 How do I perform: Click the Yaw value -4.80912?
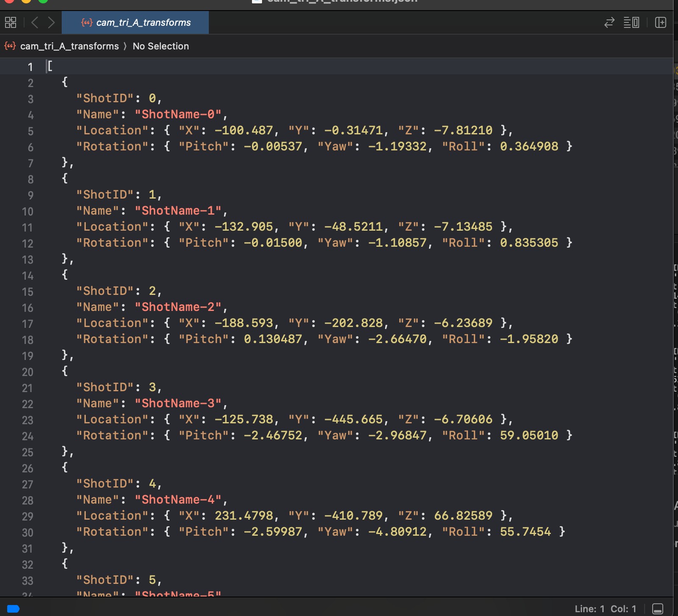(397, 532)
